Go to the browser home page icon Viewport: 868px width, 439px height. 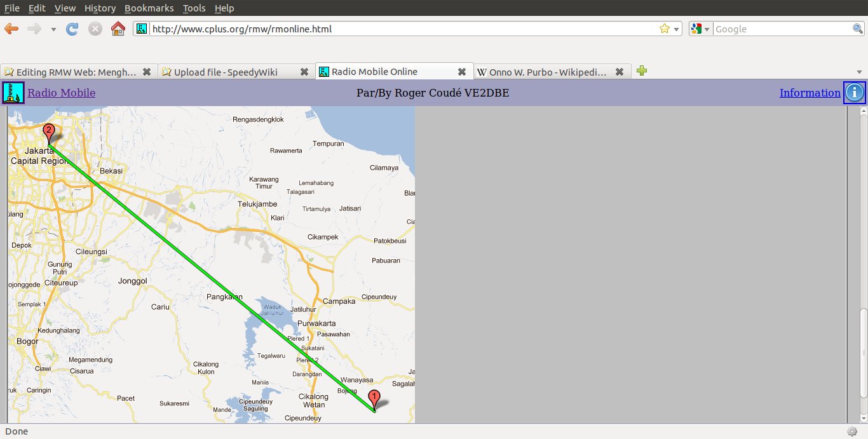tap(118, 29)
